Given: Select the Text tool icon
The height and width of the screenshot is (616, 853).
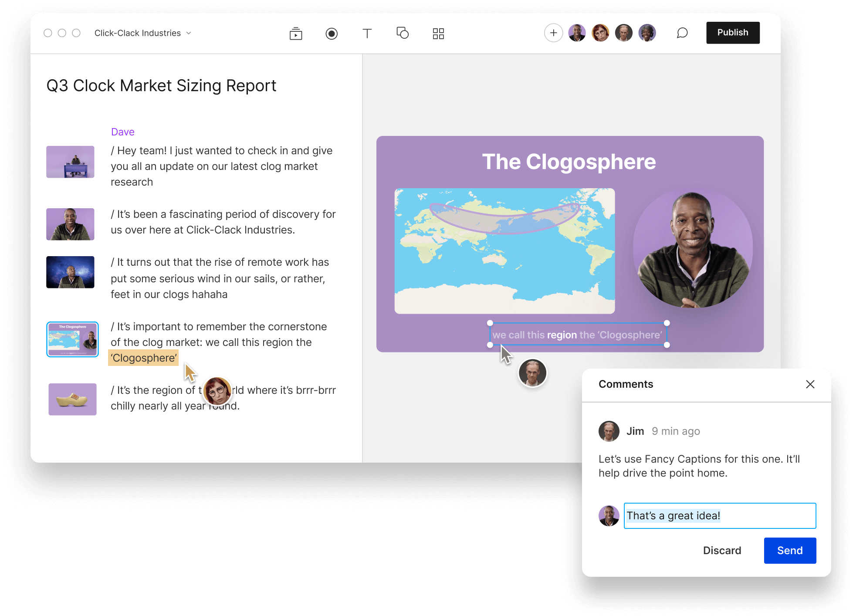Looking at the screenshot, I should click(368, 33).
